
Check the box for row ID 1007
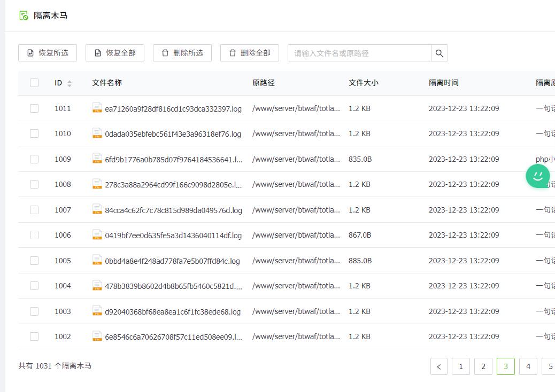34,210
